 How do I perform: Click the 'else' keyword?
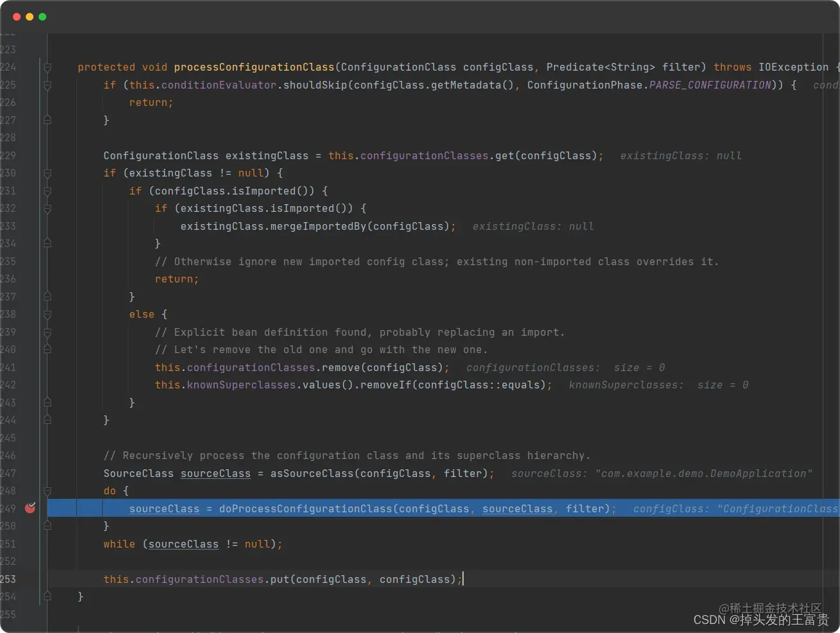pyautogui.click(x=142, y=315)
